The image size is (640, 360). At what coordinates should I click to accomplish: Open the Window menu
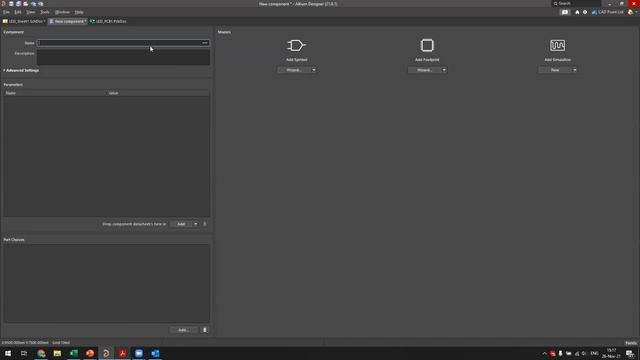62,12
